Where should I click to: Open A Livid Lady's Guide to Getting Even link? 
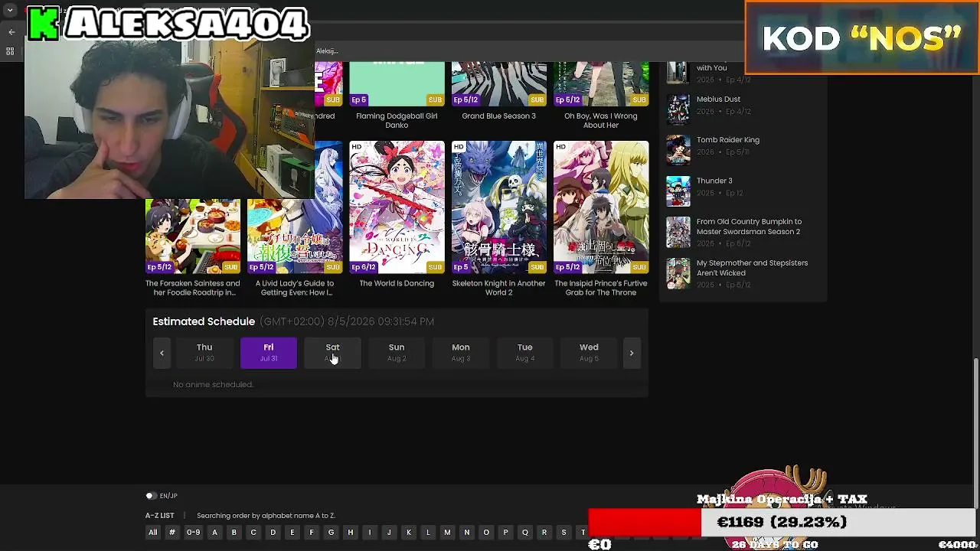coord(295,288)
